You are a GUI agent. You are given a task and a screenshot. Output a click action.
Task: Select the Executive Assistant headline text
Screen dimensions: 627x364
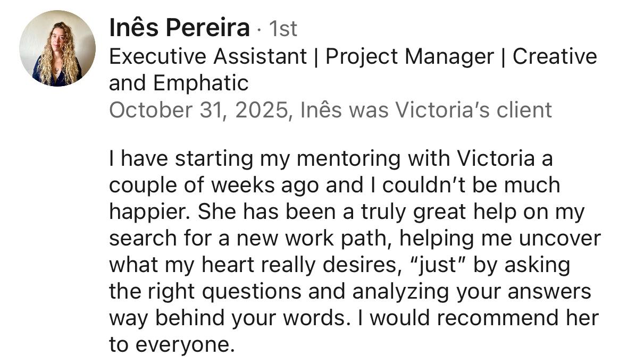[x=208, y=56]
